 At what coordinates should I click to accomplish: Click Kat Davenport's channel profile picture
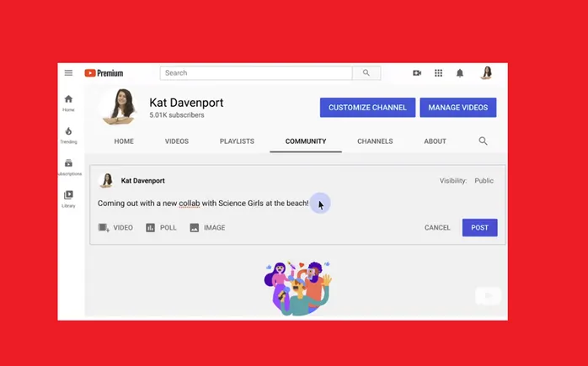[119, 106]
